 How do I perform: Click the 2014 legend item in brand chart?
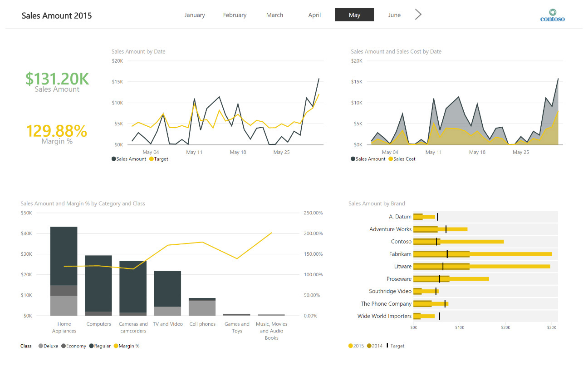[x=375, y=346]
